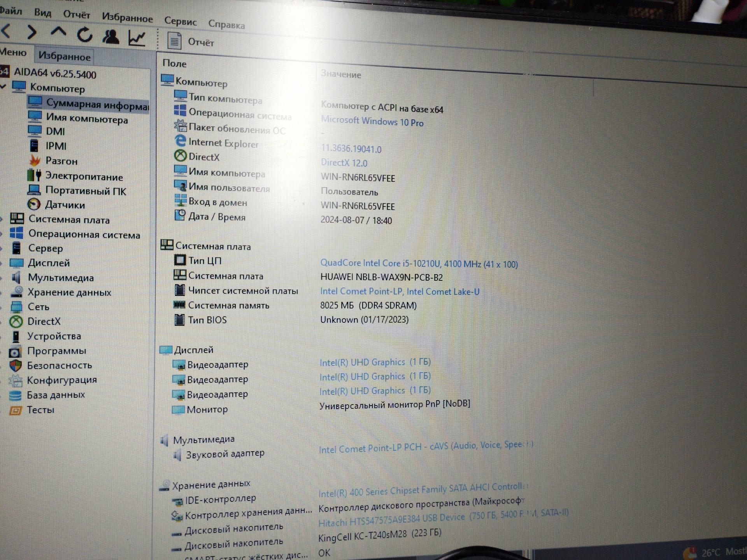Open the Сервис menu
This screenshot has height=560, width=747.
pyautogui.click(x=181, y=21)
